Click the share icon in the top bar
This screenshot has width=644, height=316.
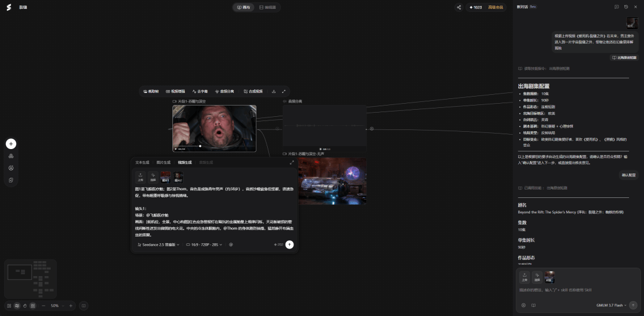tap(459, 7)
